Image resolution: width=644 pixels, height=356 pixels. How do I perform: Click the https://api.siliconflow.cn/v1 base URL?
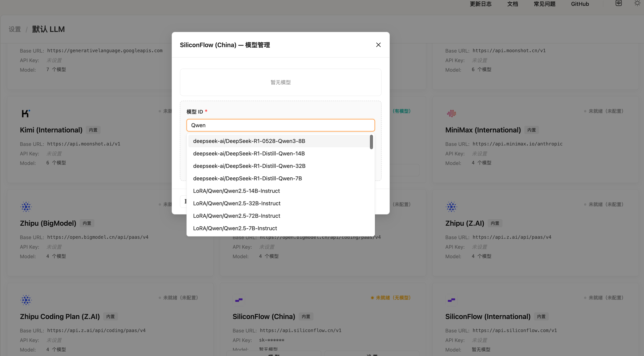(301, 330)
